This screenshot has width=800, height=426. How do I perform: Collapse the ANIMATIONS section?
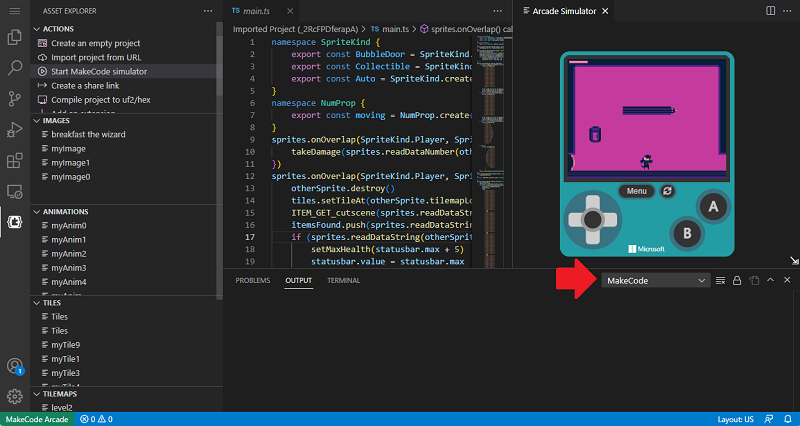click(x=37, y=212)
